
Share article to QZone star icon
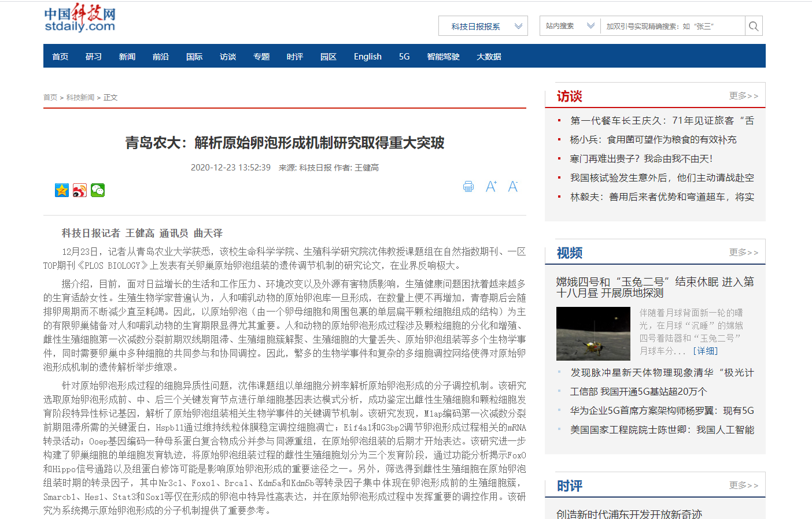[62, 190]
